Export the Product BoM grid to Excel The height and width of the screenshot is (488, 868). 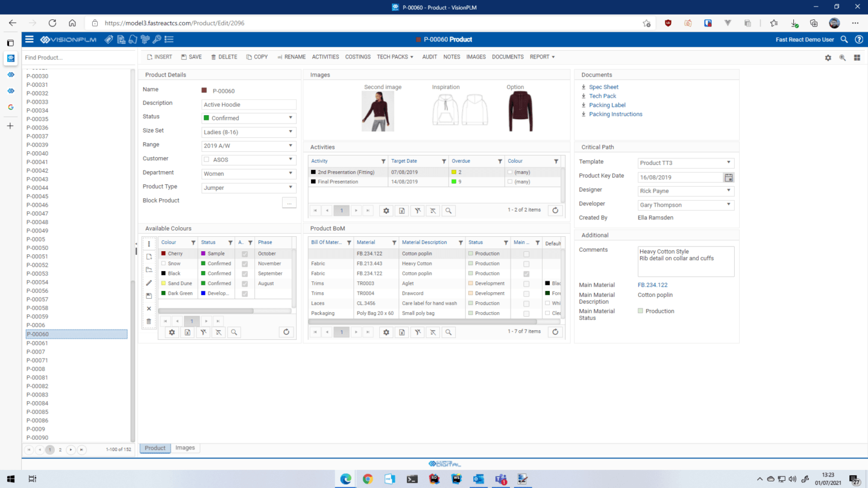coord(401,332)
